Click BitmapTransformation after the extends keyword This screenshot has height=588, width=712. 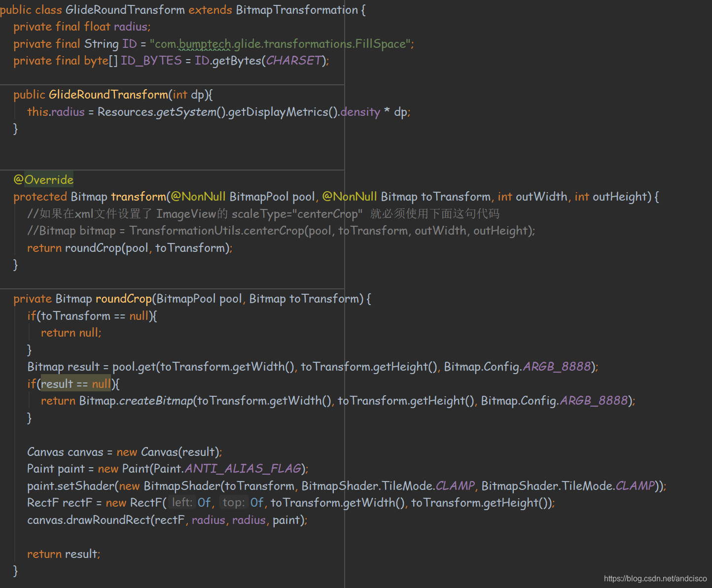[x=297, y=10]
